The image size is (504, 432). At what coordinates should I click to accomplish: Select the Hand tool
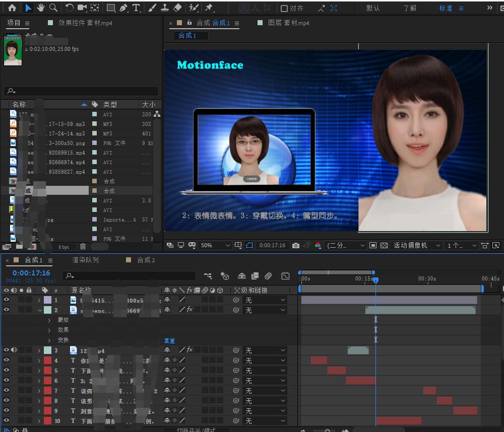click(40, 8)
